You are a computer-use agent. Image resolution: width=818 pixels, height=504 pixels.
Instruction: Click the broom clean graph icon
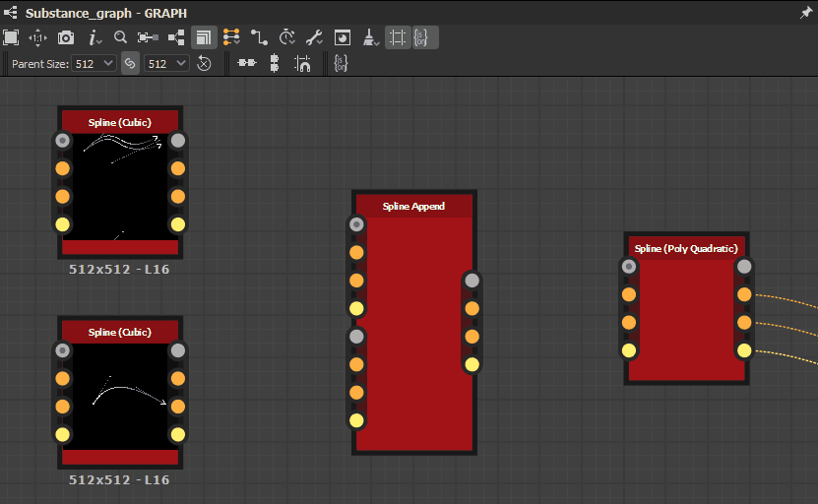pos(369,37)
